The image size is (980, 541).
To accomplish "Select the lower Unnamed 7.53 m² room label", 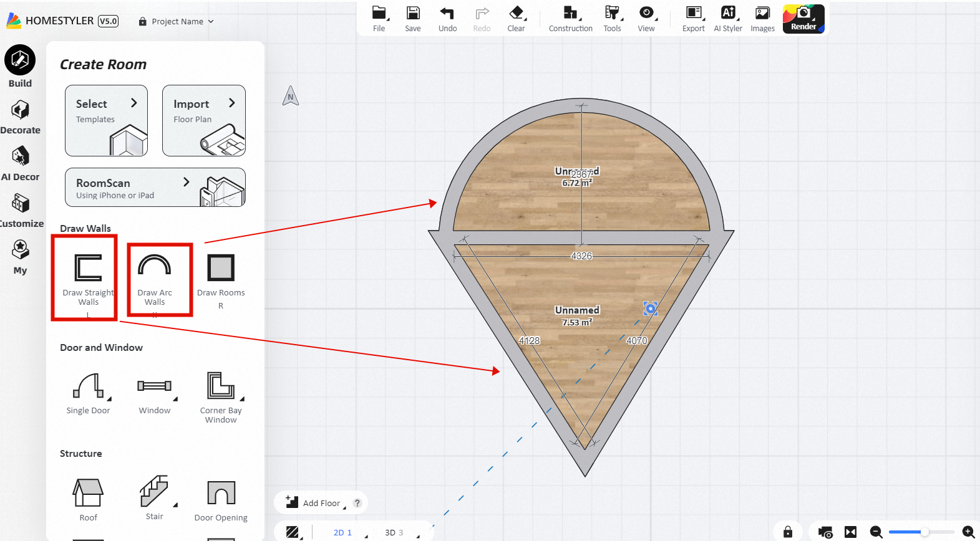I will click(577, 315).
